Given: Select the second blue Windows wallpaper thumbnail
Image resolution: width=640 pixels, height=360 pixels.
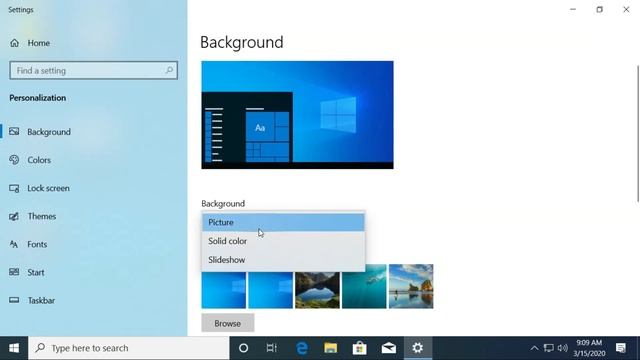Looking at the screenshot, I should point(271,290).
